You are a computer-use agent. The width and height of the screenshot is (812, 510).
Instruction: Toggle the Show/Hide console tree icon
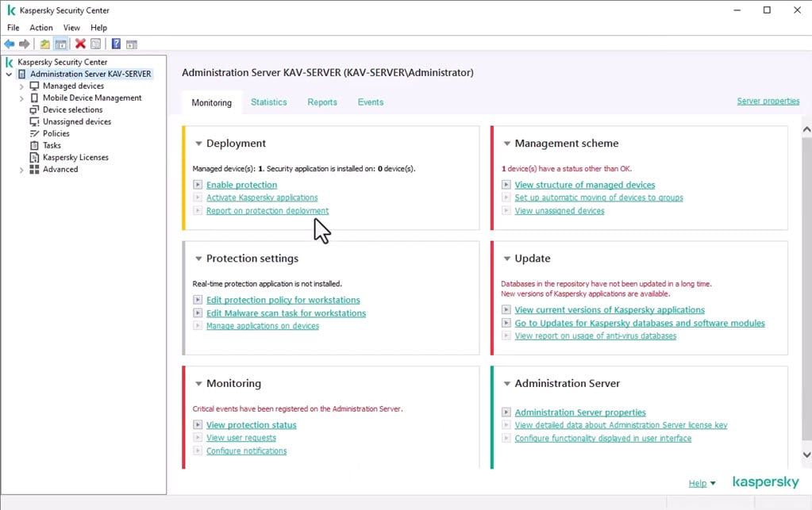click(x=60, y=44)
